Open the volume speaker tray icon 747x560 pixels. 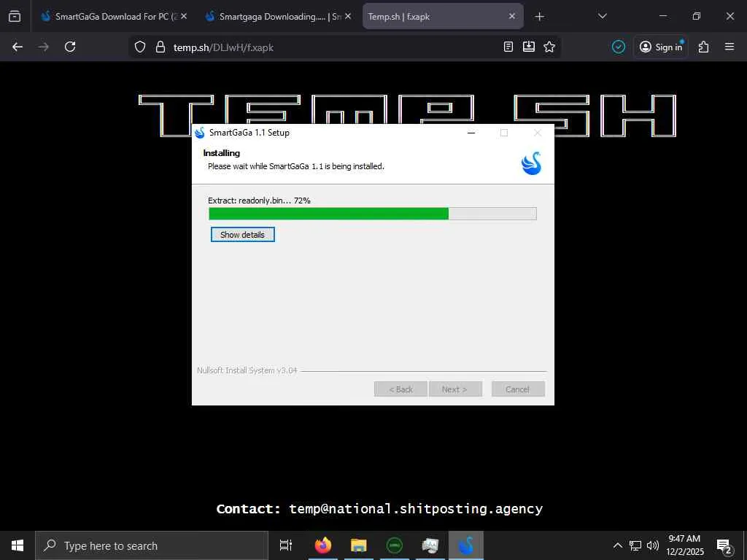point(653,545)
